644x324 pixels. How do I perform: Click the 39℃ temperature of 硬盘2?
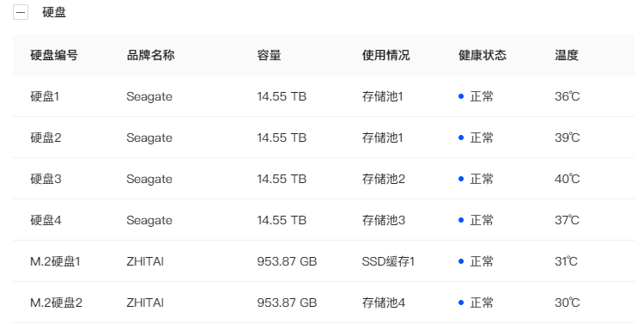pyautogui.click(x=568, y=138)
